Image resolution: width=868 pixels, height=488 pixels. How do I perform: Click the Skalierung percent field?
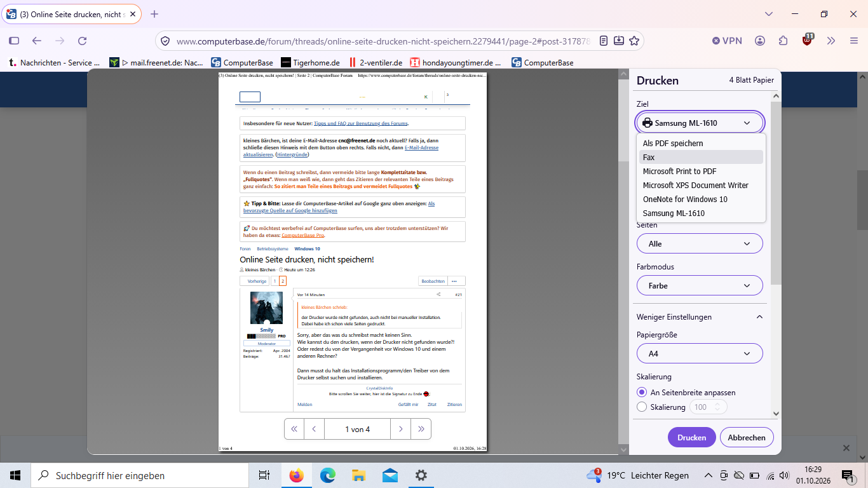707,407
